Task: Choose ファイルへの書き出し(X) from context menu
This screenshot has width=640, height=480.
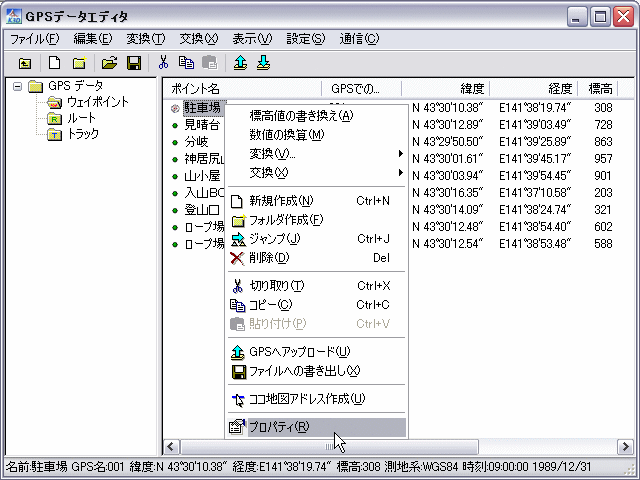Action: tap(316, 371)
